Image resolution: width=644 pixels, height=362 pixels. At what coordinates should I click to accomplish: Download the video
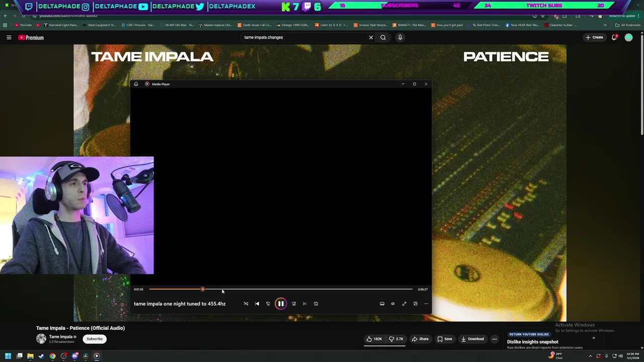(472, 339)
